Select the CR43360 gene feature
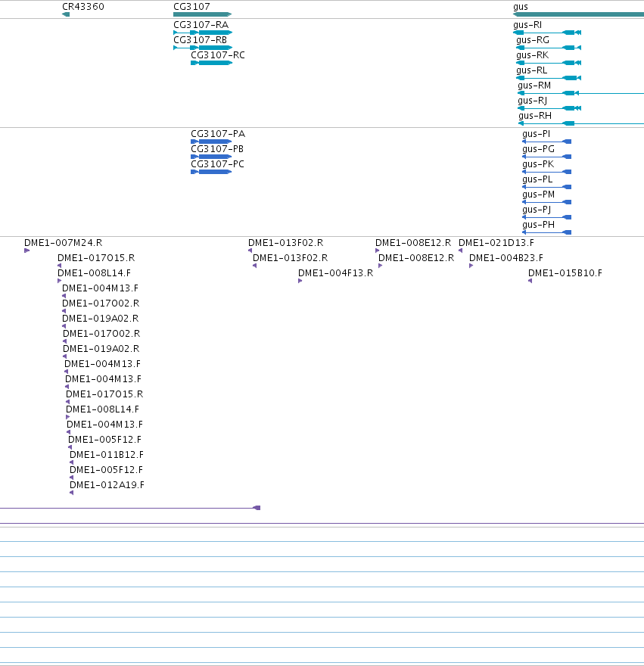The width and height of the screenshot is (644, 666). pyautogui.click(x=66, y=14)
